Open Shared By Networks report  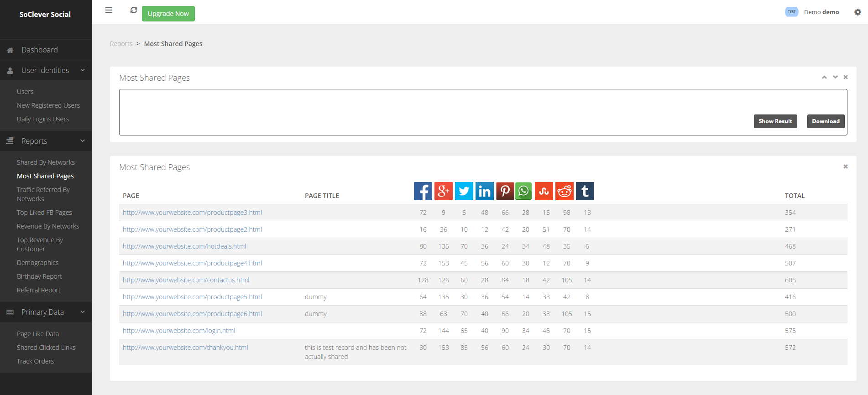pyautogui.click(x=46, y=162)
